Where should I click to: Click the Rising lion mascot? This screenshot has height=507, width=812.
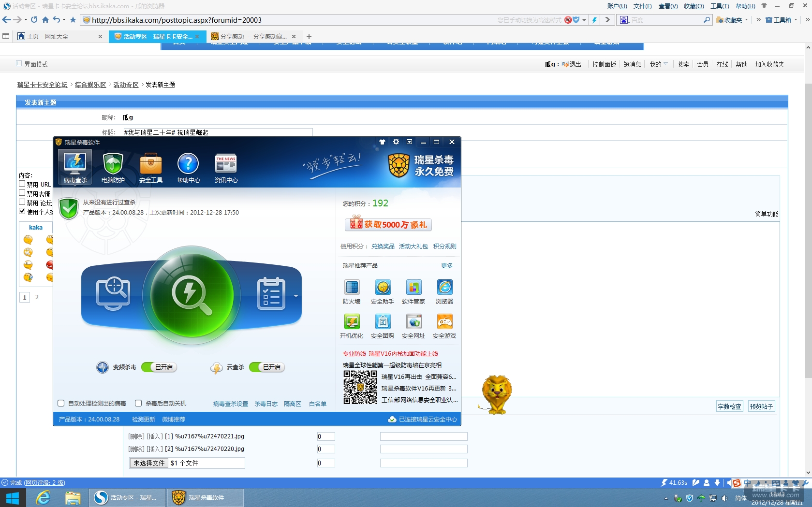coord(496,394)
